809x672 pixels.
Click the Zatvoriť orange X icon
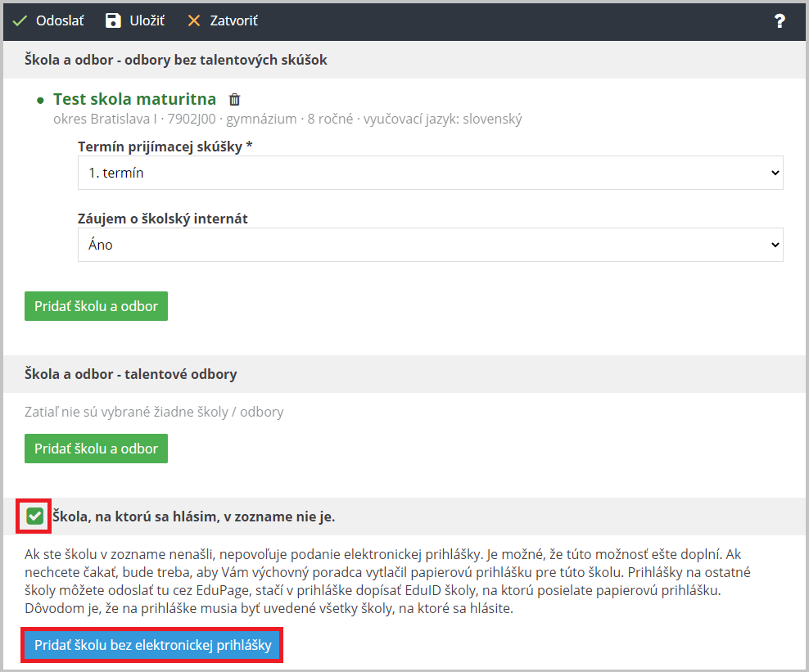tap(193, 20)
